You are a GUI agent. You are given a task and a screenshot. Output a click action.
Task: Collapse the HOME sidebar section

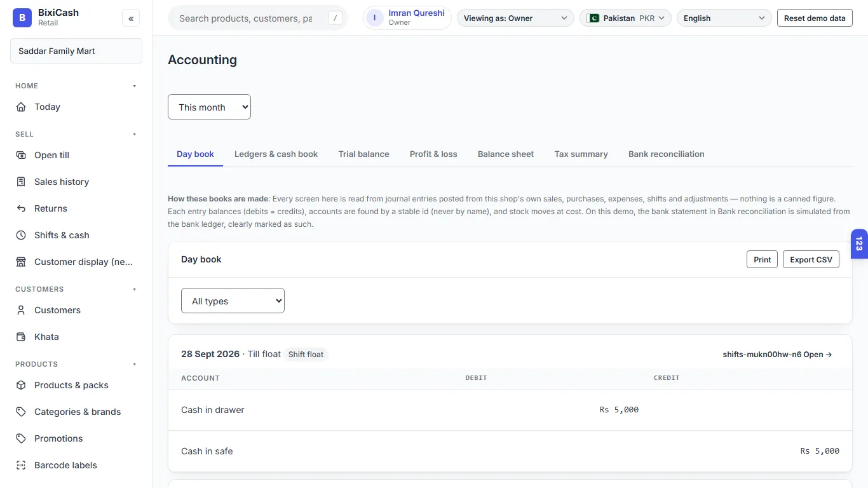tap(76, 86)
